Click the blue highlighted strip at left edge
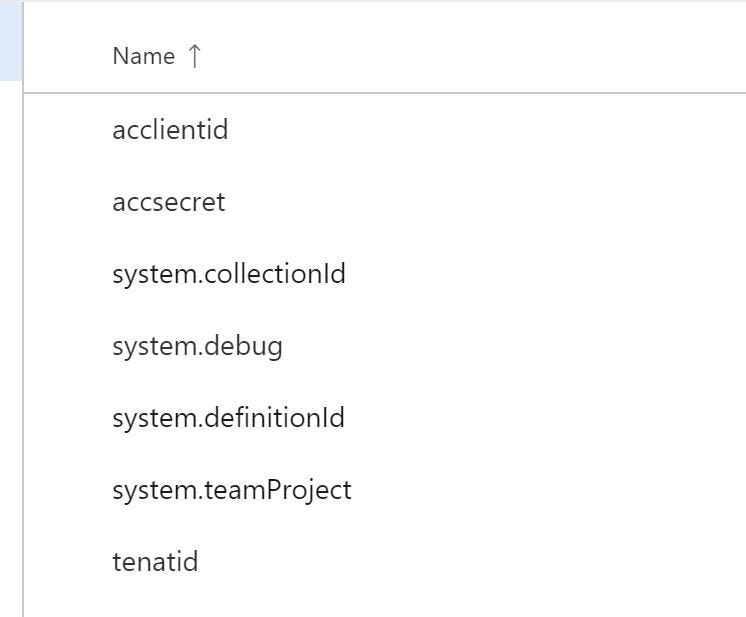Viewport: 746px width, 617px height. [x=11, y=40]
